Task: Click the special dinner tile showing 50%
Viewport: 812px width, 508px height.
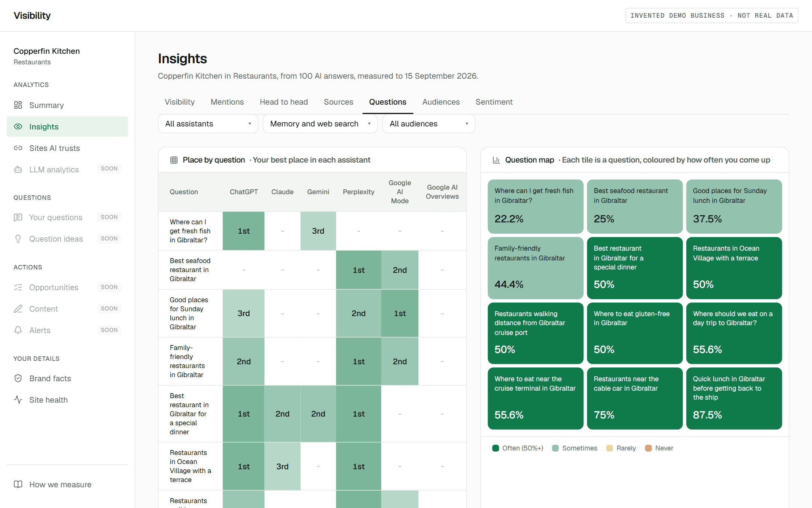Action: (x=635, y=268)
